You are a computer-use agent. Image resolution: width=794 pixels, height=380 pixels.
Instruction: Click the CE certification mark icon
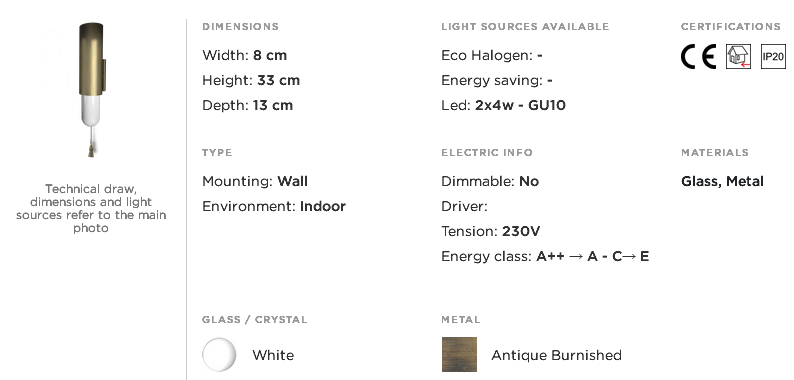pyautogui.click(x=698, y=56)
